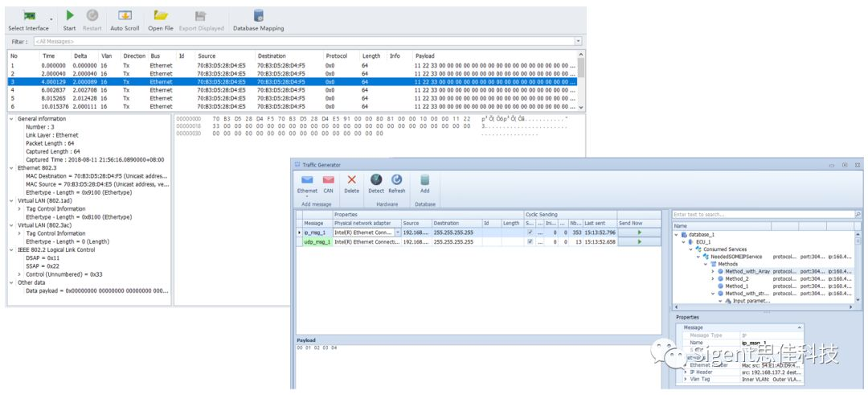Select the NeededSOMEIPService tree item

tap(735, 257)
